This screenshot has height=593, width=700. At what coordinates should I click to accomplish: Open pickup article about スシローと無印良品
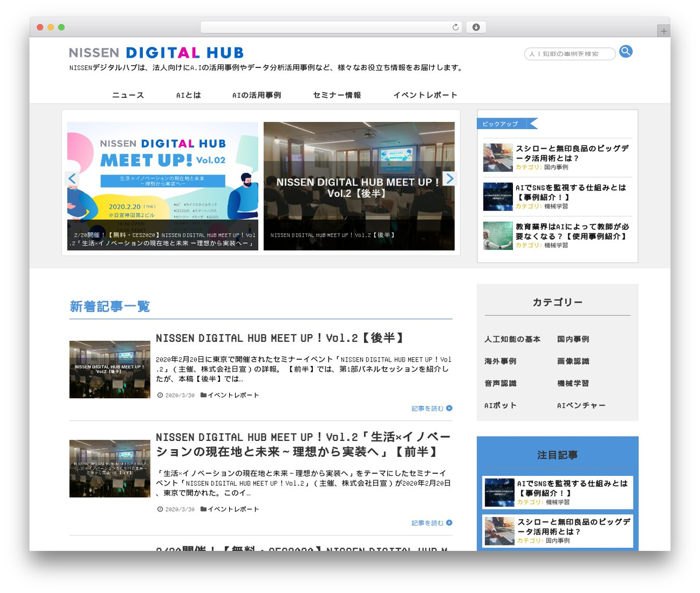(573, 153)
